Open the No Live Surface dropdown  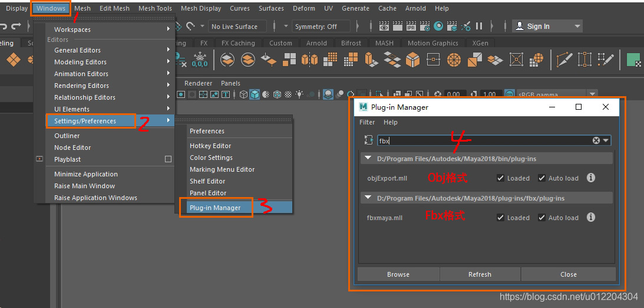click(237, 27)
